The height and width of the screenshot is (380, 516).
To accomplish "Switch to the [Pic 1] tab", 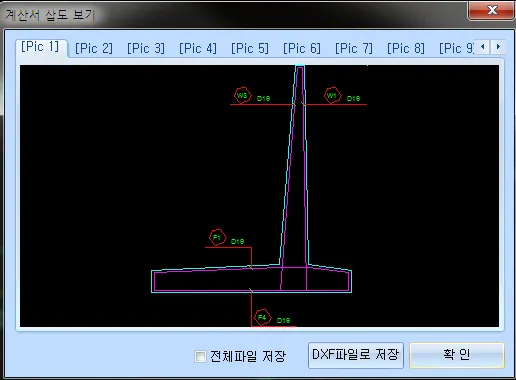I will pos(40,47).
